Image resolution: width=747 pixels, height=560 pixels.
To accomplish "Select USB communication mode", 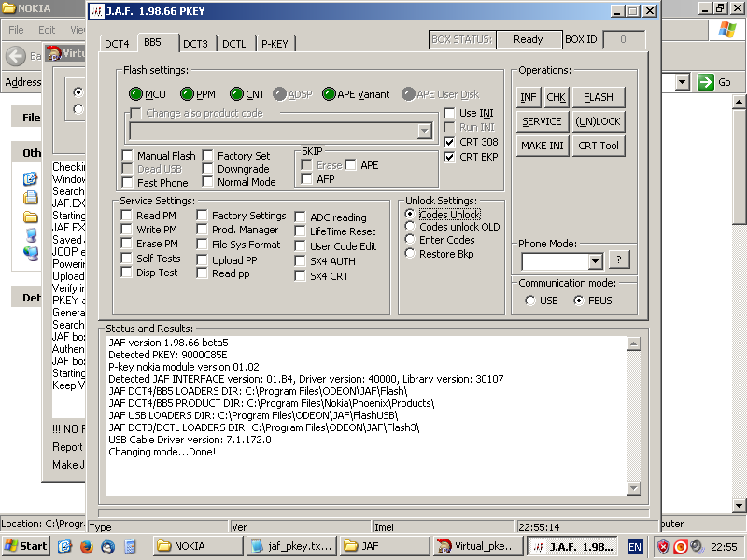I will [530, 301].
